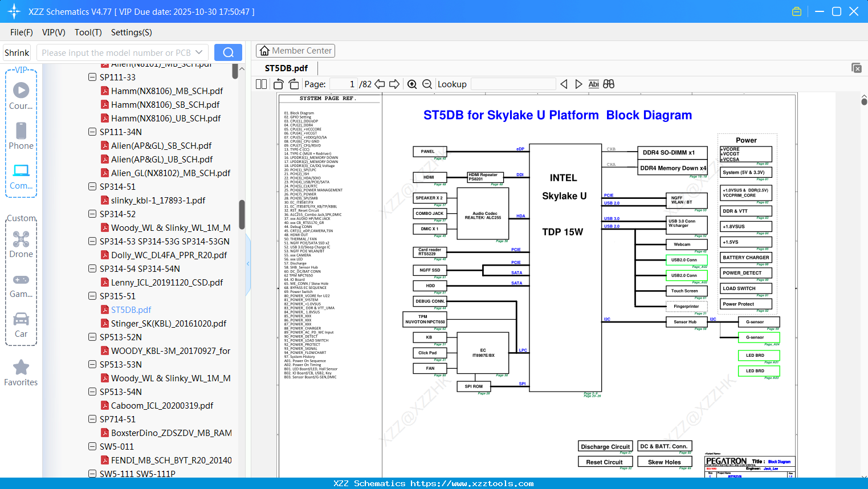Click into the Lookup text field
This screenshot has width=868, height=489.
click(513, 84)
